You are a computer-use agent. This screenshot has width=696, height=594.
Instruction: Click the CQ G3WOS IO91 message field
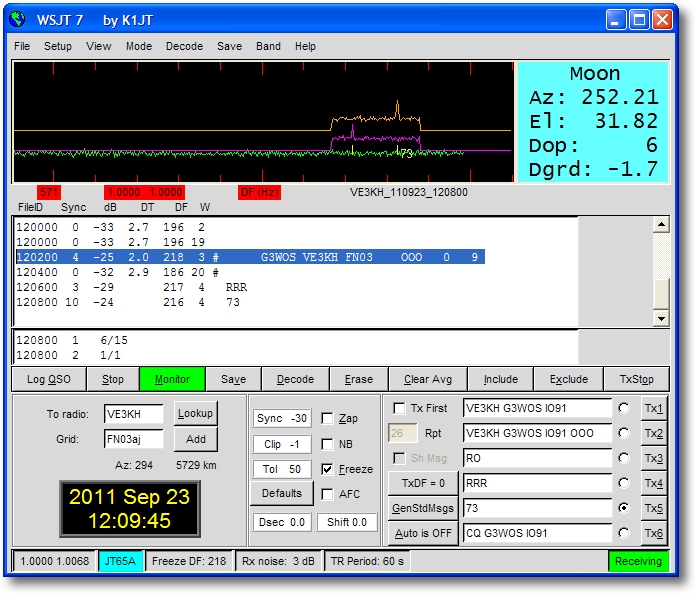pyautogui.click(x=538, y=533)
